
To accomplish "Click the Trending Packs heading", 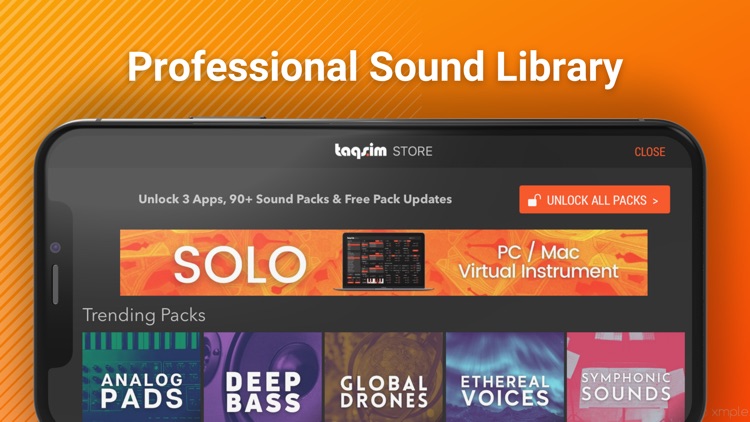I will click(x=144, y=315).
